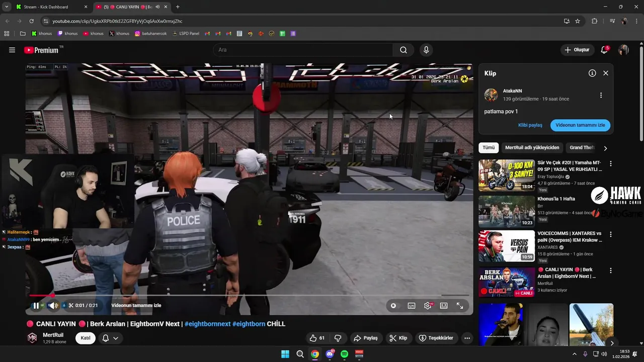Select the Grand Theft chip
Image resolution: width=644 pixels, height=362 pixels.
click(582, 148)
